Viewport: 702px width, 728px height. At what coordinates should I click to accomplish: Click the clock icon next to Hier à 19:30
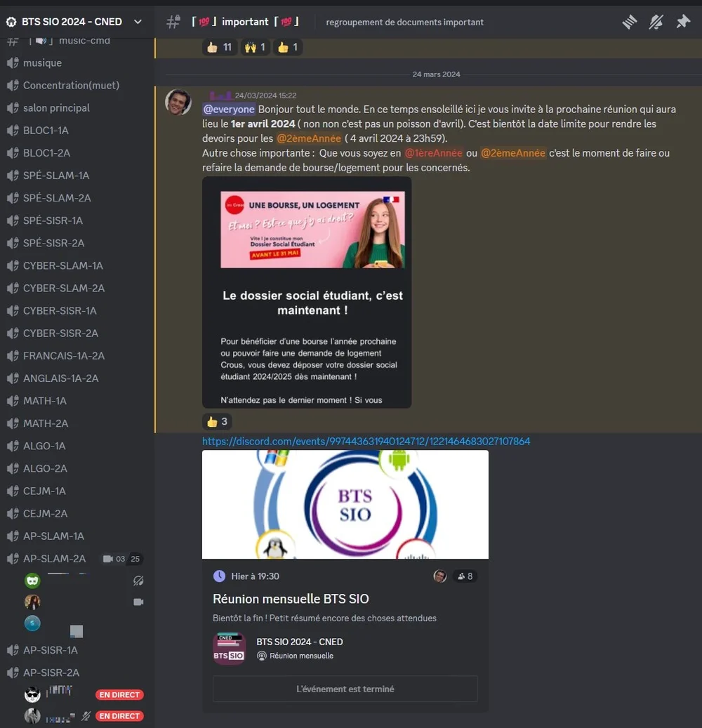click(x=219, y=576)
